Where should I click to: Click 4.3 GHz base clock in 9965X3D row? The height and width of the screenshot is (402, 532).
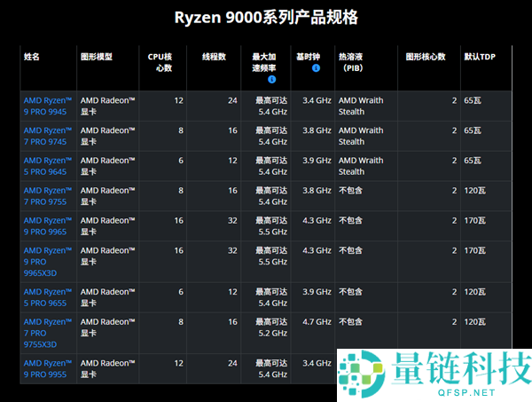(317, 250)
